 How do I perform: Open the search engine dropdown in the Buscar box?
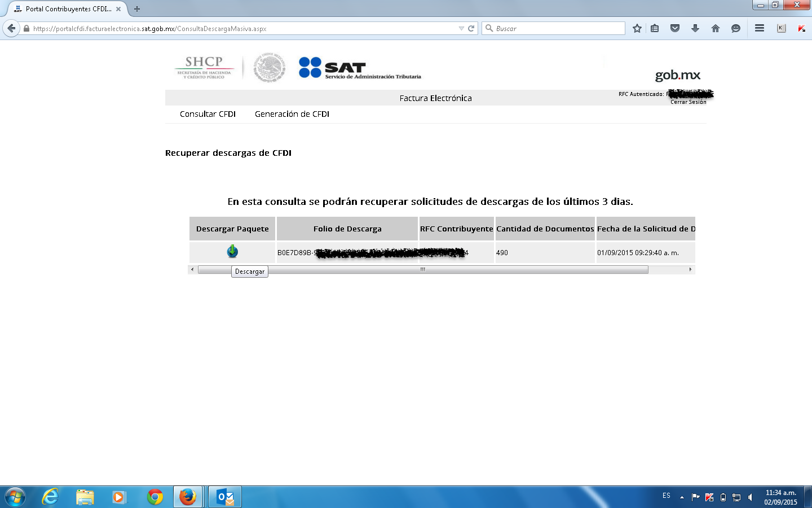click(490, 28)
